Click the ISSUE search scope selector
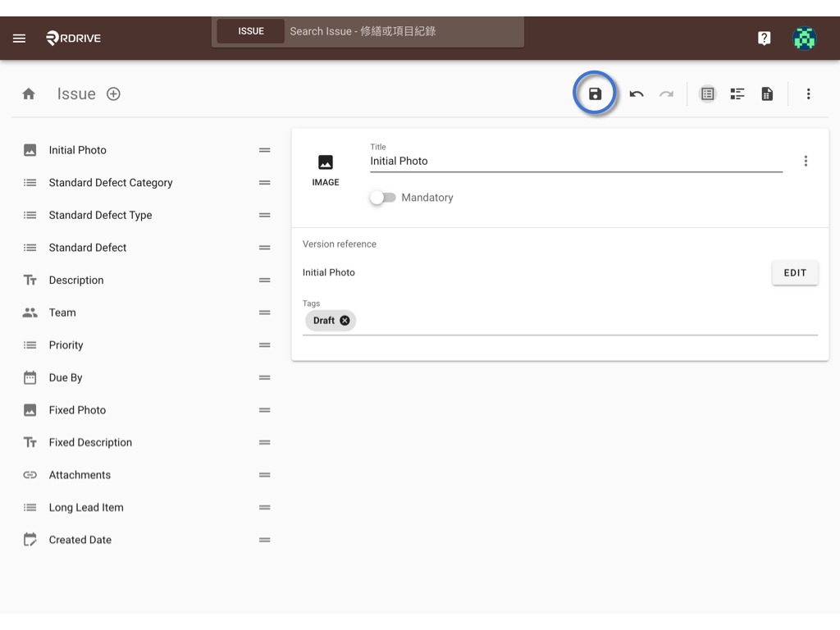This screenshot has height=630, width=840. coord(251,31)
